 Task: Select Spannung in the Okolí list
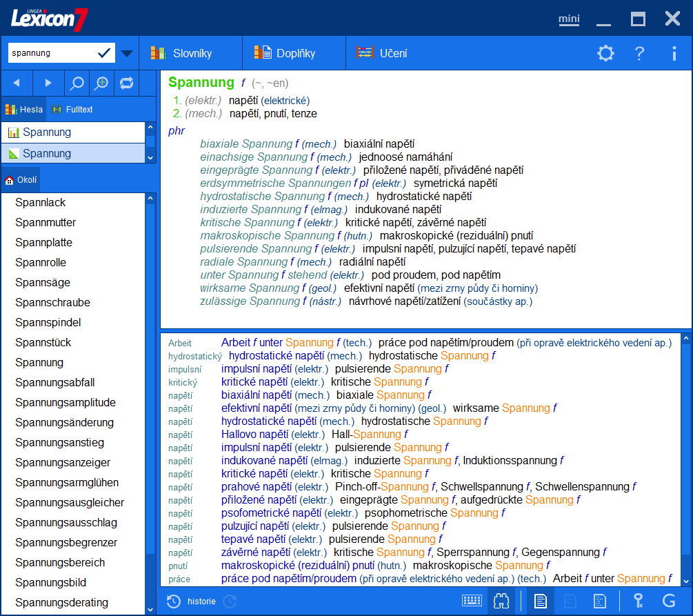point(39,363)
